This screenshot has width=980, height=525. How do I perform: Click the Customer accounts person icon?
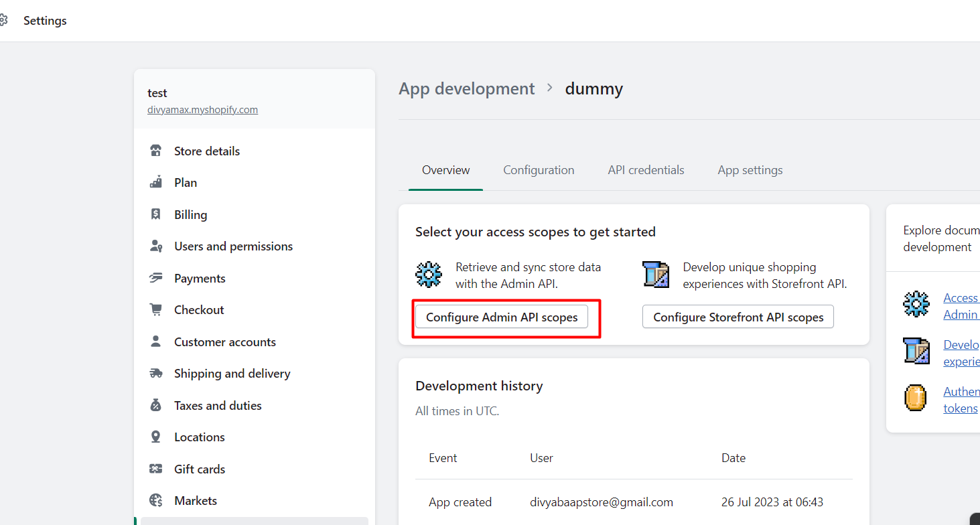click(x=156, y=342)
